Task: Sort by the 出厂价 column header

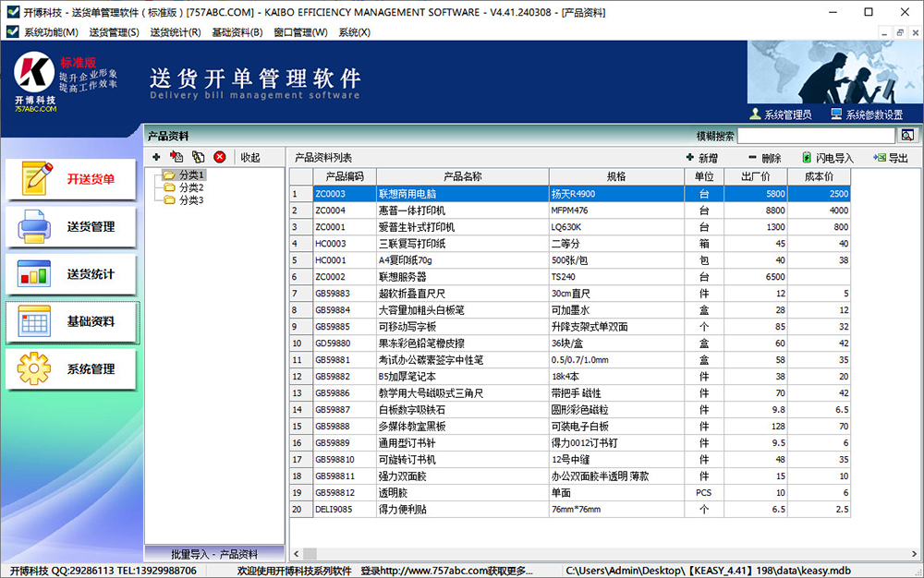Action: coord(756,176)
